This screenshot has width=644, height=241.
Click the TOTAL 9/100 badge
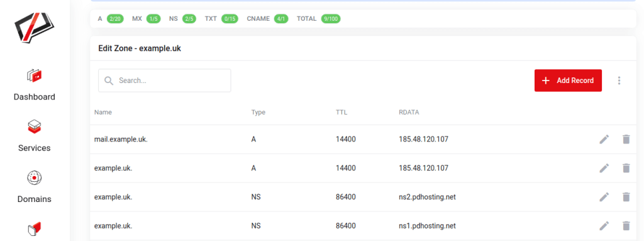pos(331,19)
